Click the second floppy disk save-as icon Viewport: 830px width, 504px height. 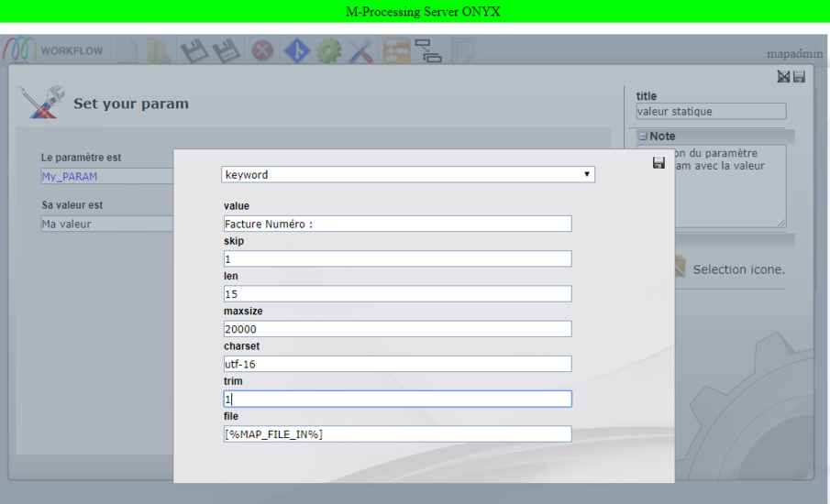227,51
